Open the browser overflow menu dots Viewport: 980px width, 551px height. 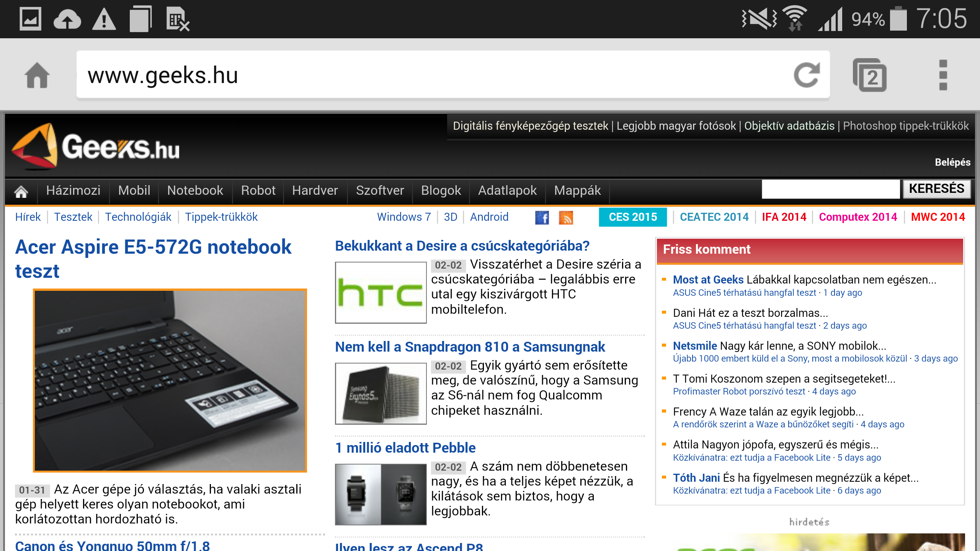[x=943, y=75]
